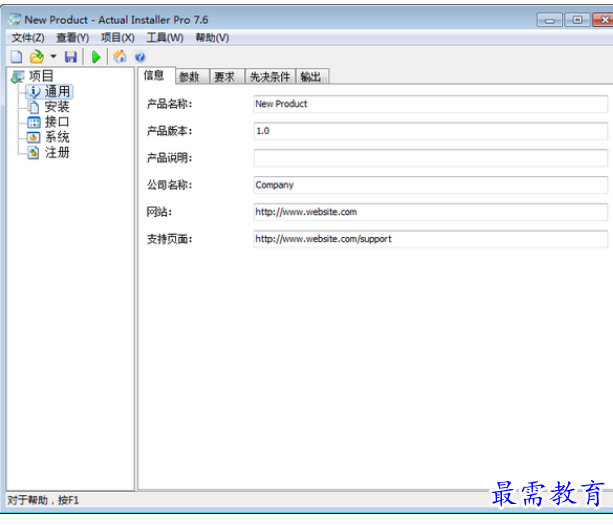This screenshot has width=613, height=525.
Task: Click the icon beside 系统
Action: pos(33,137)
